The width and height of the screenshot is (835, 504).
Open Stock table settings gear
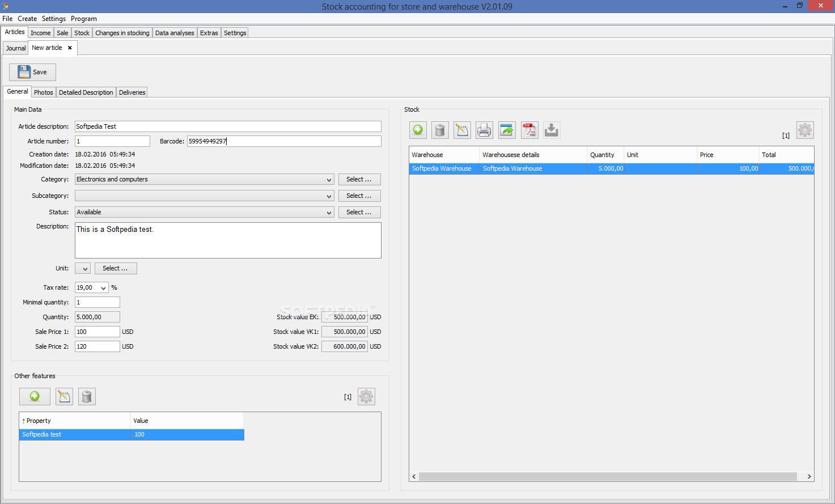coord(805,130)
